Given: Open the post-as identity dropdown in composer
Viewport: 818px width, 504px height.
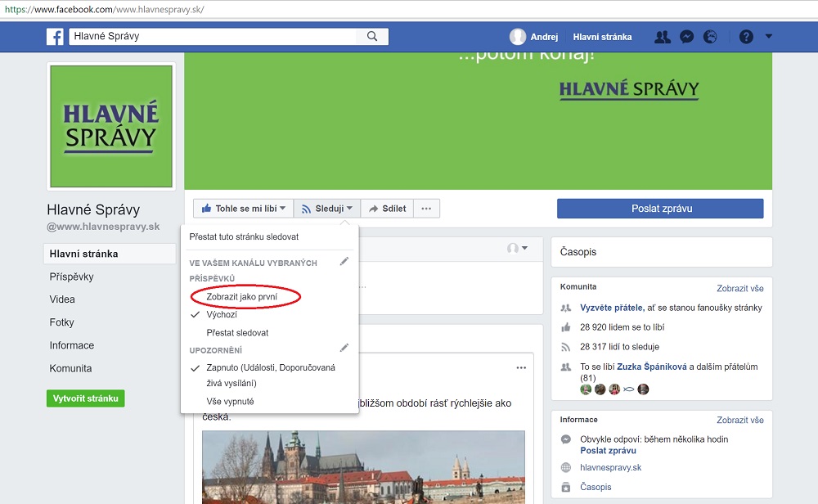Looking at the screenshot, I should 517,249.
